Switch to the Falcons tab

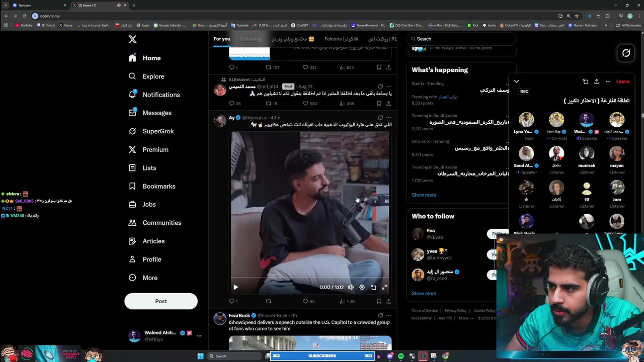pyautogui.click(x=341, y=39)
